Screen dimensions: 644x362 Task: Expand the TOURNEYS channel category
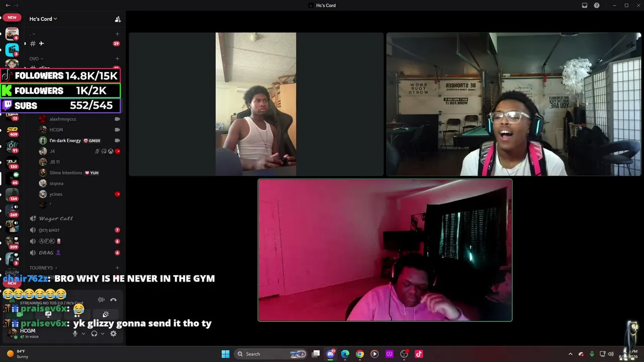click(43, 268)
